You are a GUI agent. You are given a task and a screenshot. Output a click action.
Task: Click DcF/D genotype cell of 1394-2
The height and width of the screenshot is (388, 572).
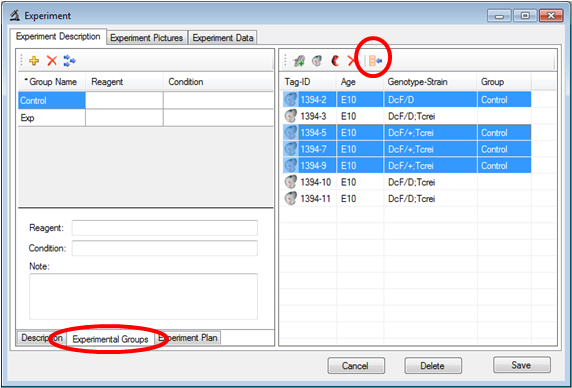(430, 100)
